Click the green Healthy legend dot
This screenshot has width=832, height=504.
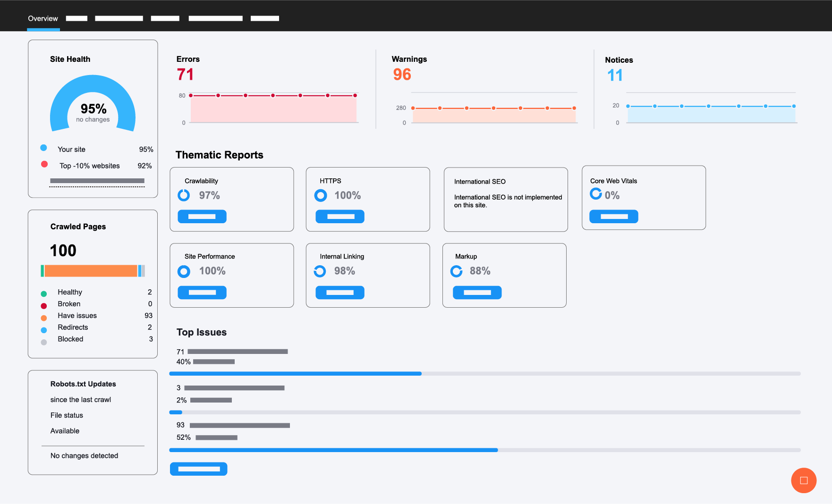[x=44, y=294]
